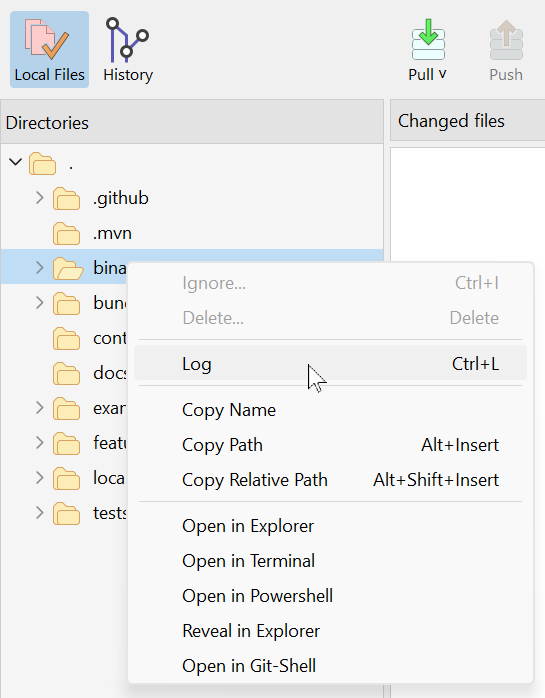Click the Directories panel header
This screenshot has width=545, height=698.
coord(192,122)
